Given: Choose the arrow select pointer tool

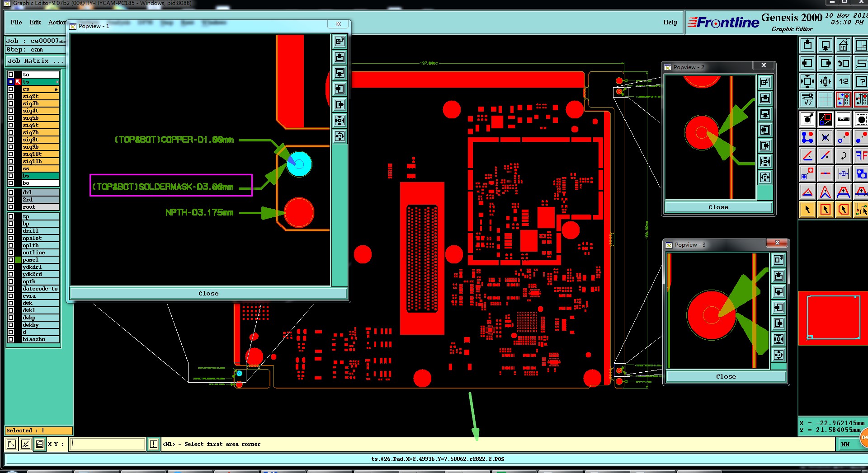Looking at the screenshot, I should (807, 210).
